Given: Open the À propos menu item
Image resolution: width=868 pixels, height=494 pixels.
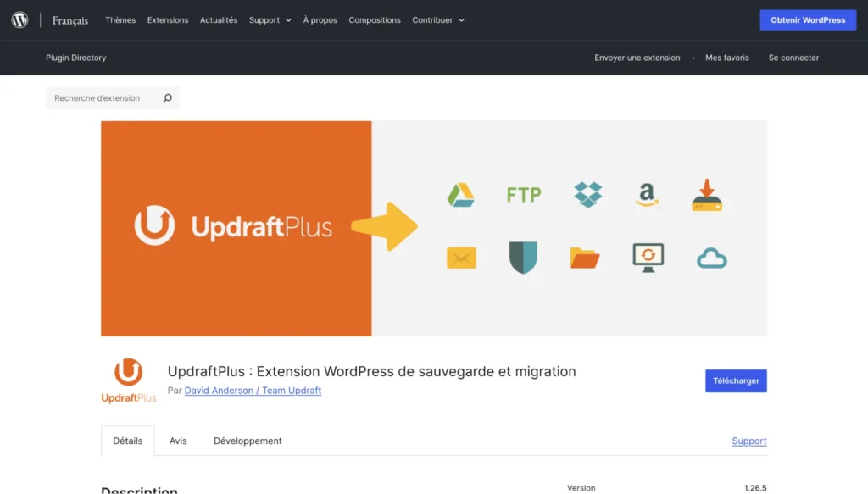Looking at the screenshot, I should [x=320, y=20].
